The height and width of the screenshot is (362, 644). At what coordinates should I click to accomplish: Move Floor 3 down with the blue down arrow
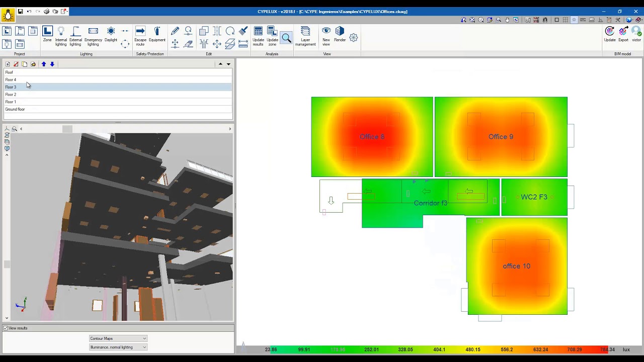(x=52, y=64)
